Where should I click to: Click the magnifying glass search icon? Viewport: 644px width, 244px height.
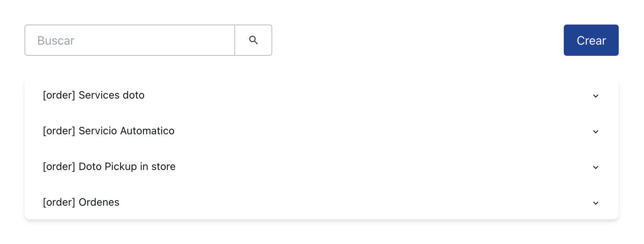(253, 40)
